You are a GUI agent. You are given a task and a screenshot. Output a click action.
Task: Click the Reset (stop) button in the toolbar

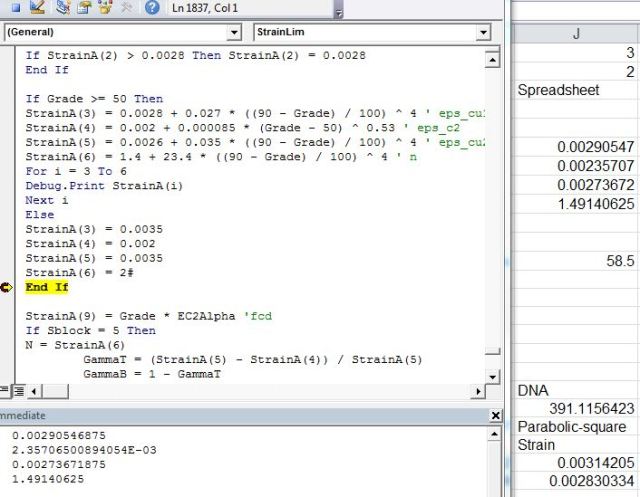click(15, 8)
